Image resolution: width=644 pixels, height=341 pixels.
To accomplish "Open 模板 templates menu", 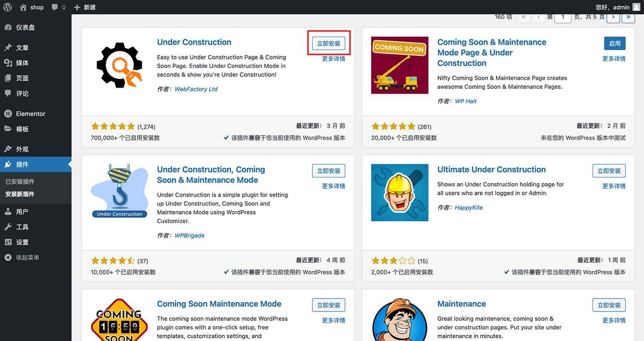I will pos(36,129).
